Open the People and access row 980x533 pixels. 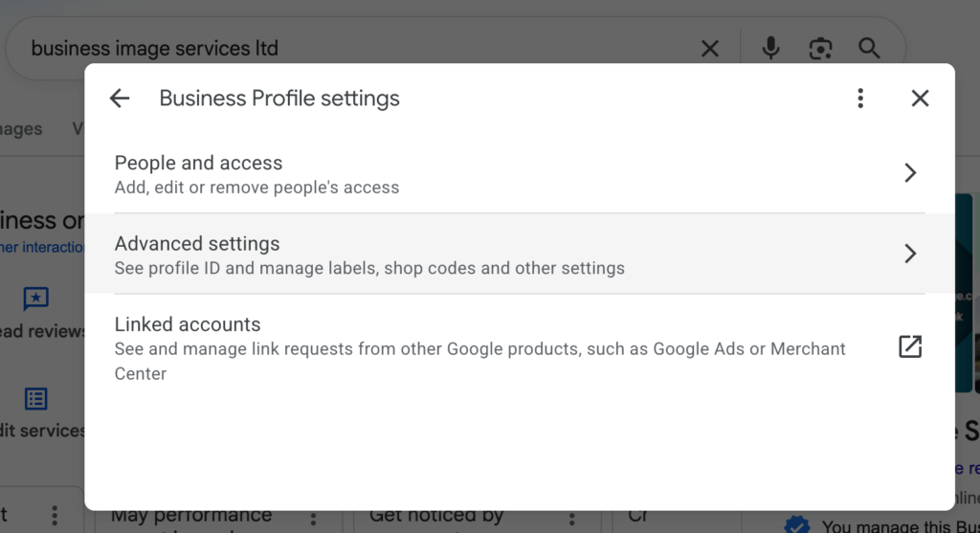click(x=520, y=173)
